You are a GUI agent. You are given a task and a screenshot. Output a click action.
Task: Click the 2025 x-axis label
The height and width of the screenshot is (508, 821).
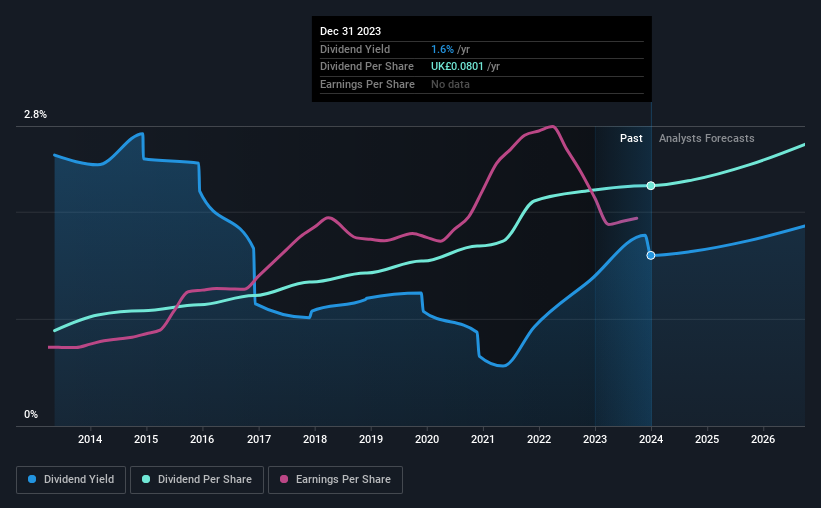(x=707, y=439)
